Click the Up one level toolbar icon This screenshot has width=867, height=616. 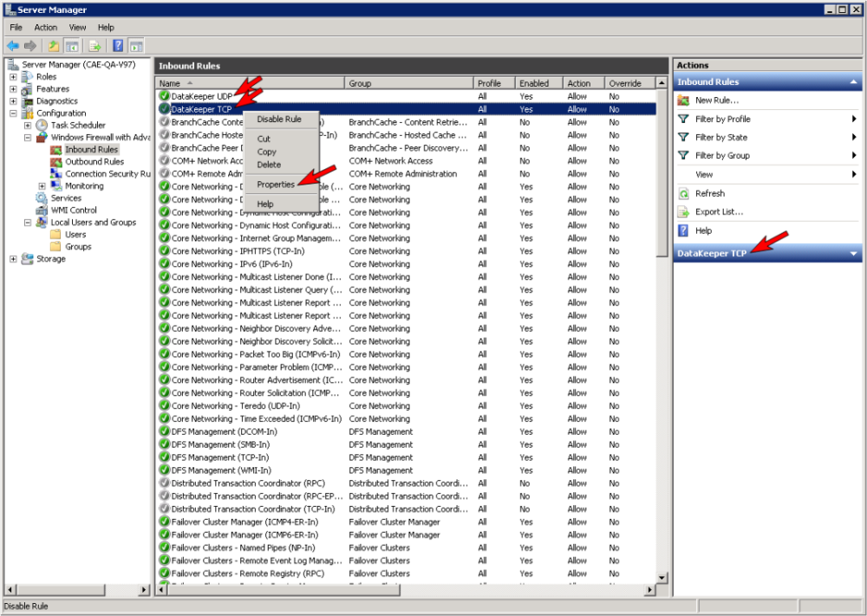[54, 46]
